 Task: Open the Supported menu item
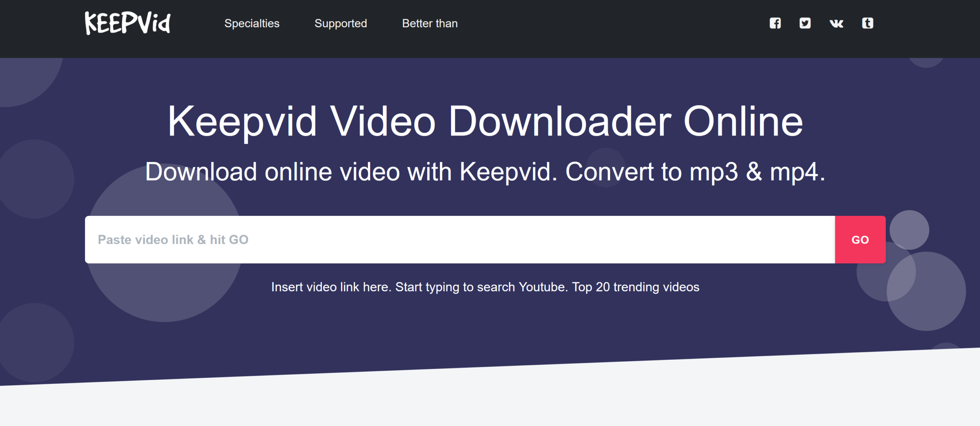click(341, 23)
